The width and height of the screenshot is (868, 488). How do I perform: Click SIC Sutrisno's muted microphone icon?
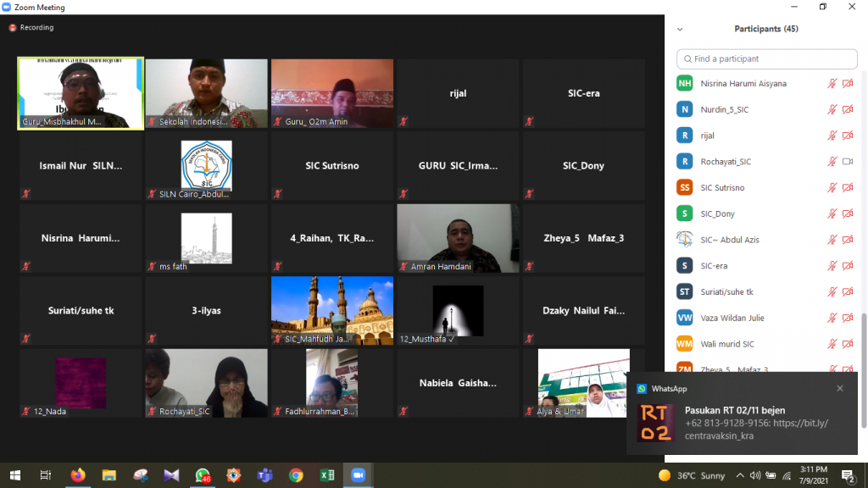[x=832, y=187]
